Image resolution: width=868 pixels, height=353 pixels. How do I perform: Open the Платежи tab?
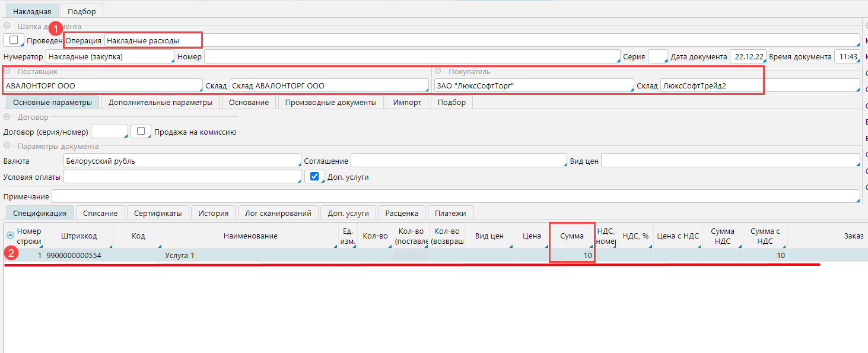pyautogui.click(x=450, y=213)
